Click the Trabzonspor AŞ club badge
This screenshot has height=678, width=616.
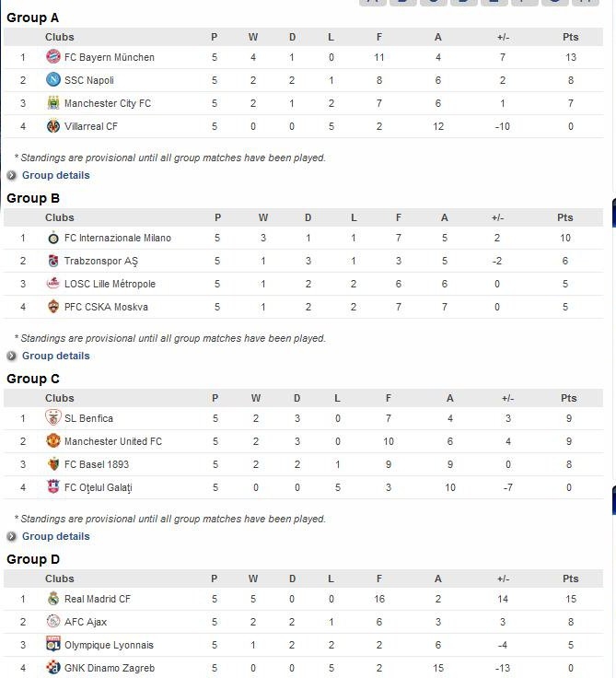click(x=52, y=261)
